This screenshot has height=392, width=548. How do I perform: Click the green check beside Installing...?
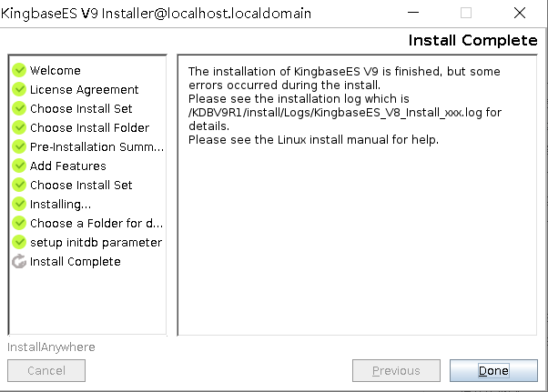19,204
